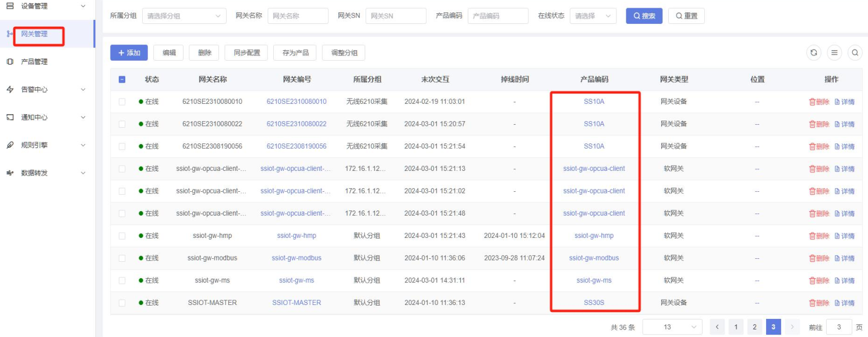Click the refresh icon above the table

pos(814,52)
